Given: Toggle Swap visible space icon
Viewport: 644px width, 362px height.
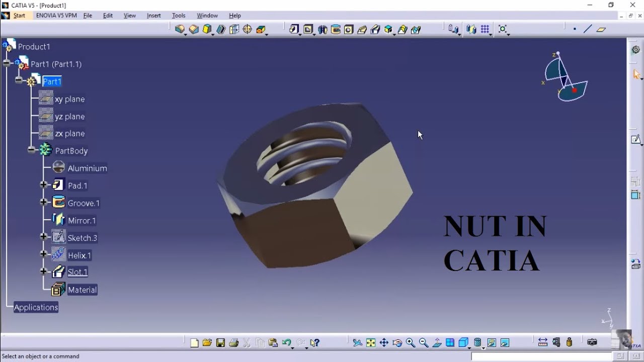Looking at the screenshot, I should point(505,343).
